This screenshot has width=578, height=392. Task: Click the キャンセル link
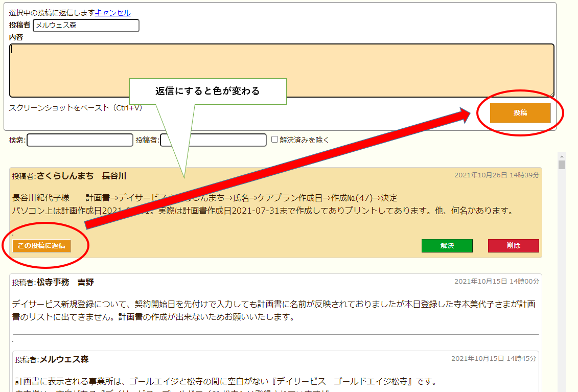[112, 13]
